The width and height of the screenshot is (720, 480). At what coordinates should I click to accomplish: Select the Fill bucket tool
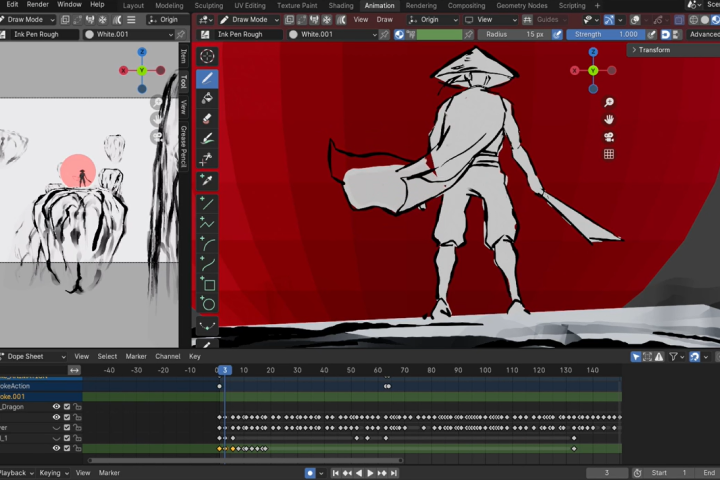[207, 98]
